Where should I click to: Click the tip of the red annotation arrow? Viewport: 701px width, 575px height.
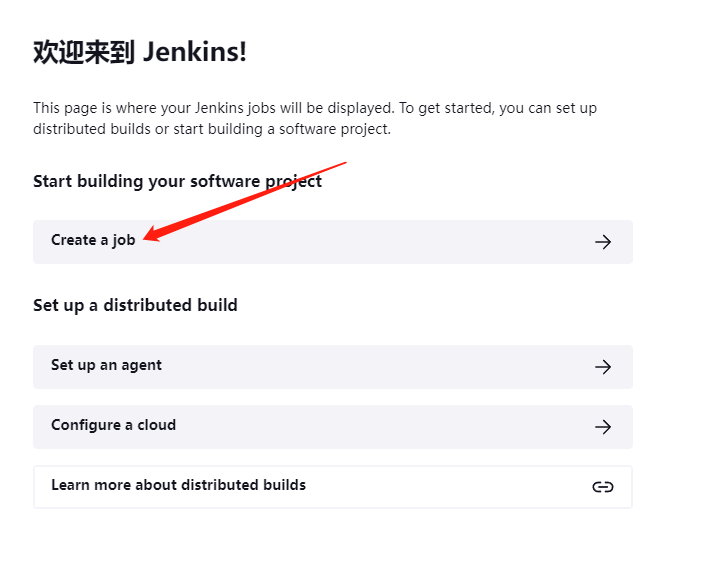pyautogui.click(x=146, y=238)
